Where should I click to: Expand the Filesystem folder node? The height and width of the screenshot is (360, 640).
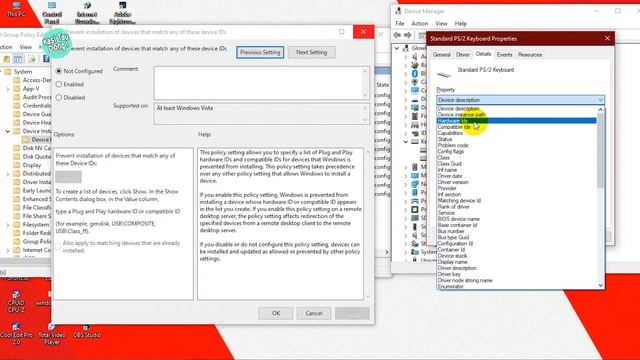7,224
